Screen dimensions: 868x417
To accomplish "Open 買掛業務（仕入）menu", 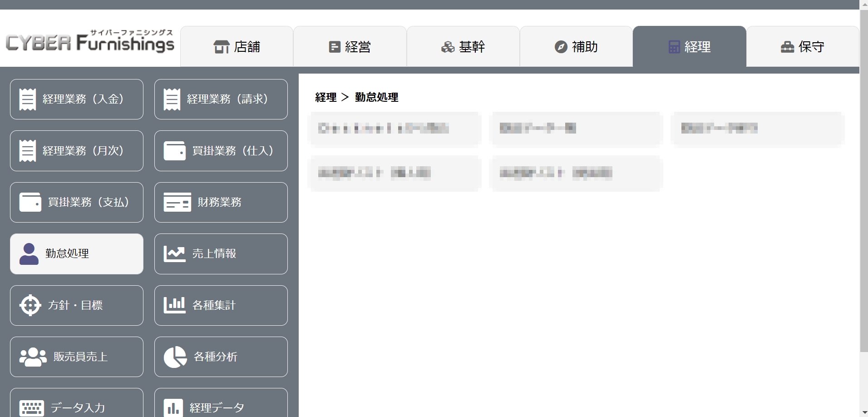I will [221, 151].
